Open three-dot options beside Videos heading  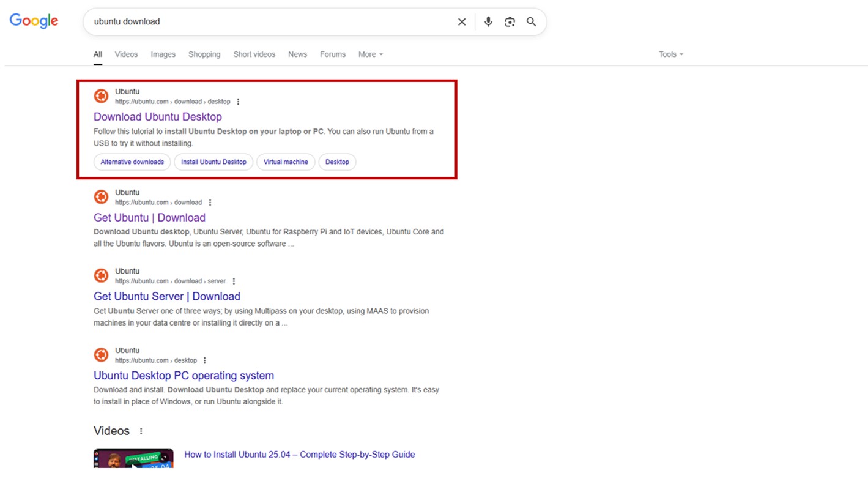pos(141,431)
